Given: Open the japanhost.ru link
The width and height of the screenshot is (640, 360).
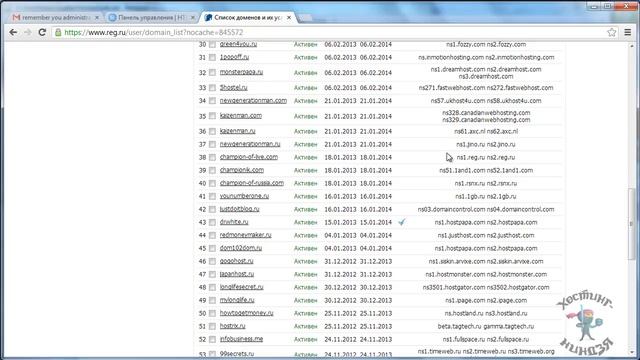Looking at the screenshot, I should 237,274.
